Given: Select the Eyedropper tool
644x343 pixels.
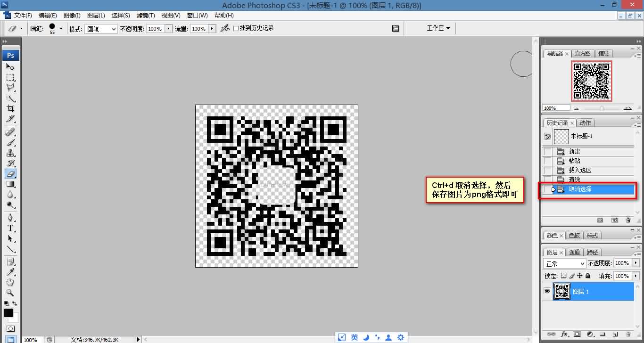Looking at the screenshot, I should coord(10,272).
